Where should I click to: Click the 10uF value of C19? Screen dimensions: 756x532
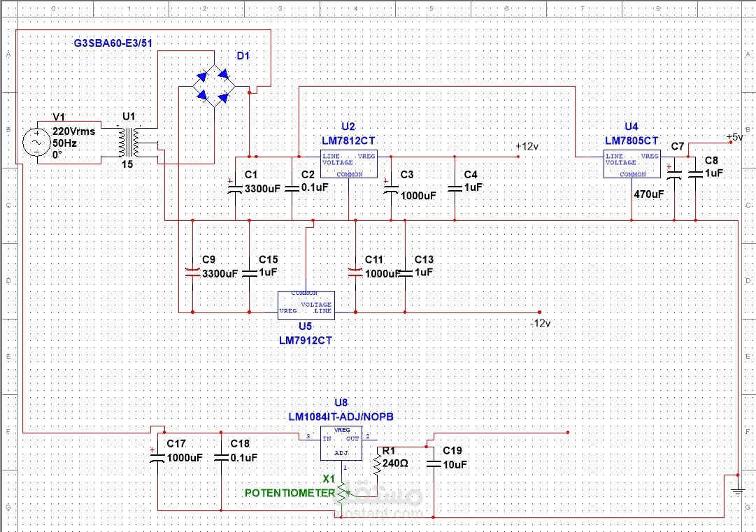pos(455,464)
